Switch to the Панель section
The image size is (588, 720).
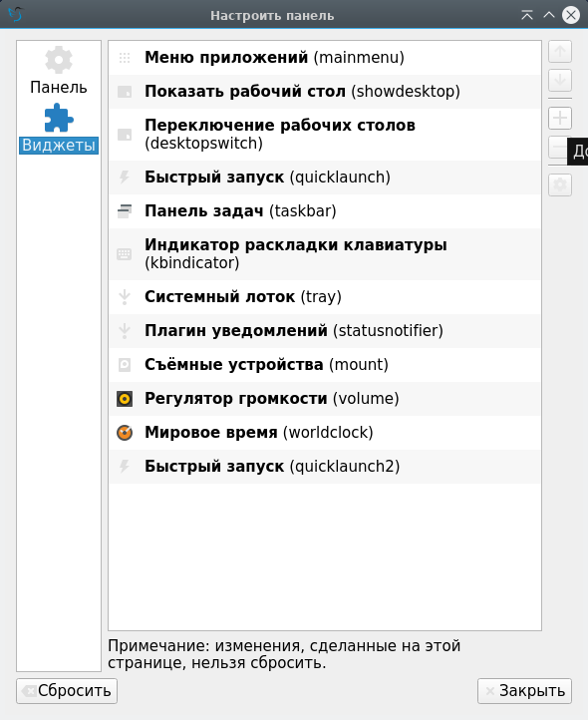pyautogui.click(x=59, y=71)
